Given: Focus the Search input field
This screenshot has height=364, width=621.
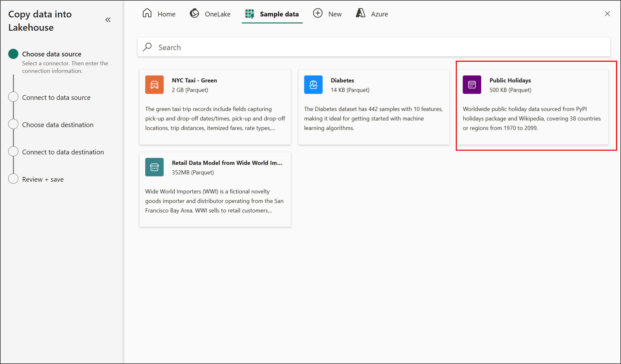Looking at the screenshot, I should [370, 47].
